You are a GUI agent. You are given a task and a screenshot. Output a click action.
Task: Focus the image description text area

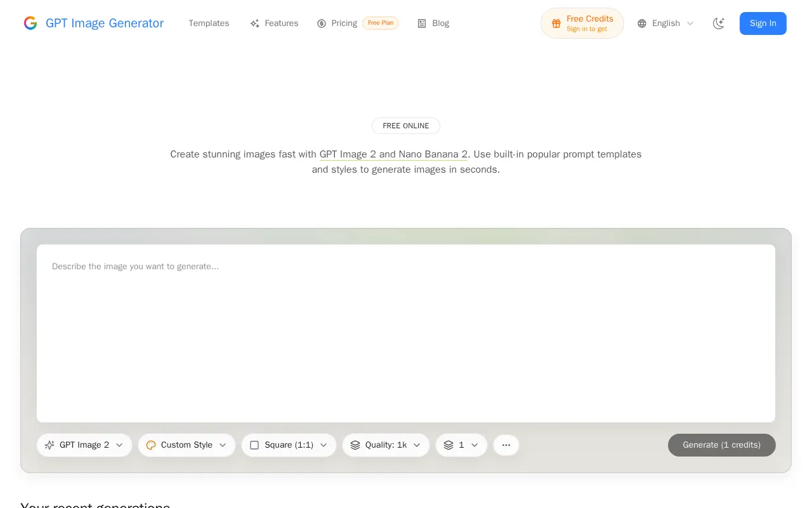(406, 333)
